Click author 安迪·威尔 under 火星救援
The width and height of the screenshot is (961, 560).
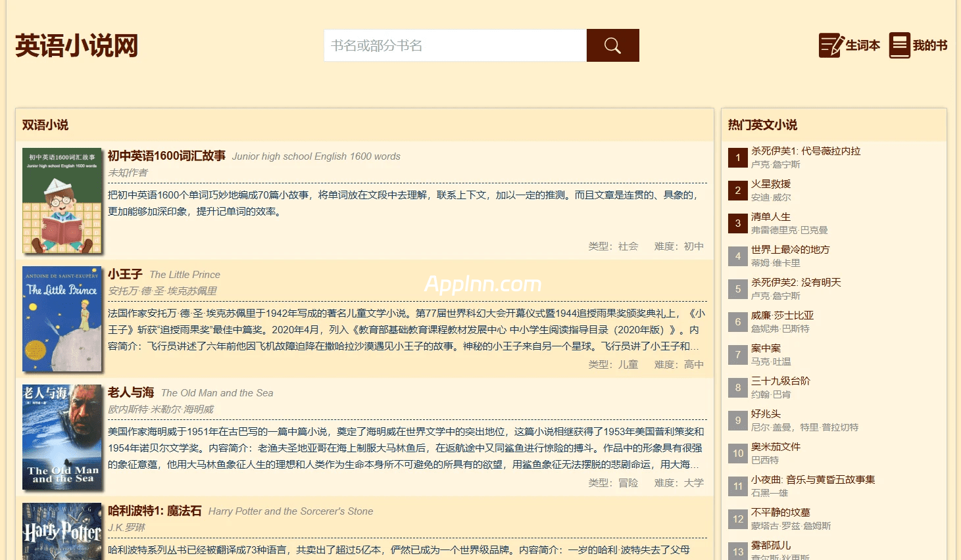pos(771,197)
